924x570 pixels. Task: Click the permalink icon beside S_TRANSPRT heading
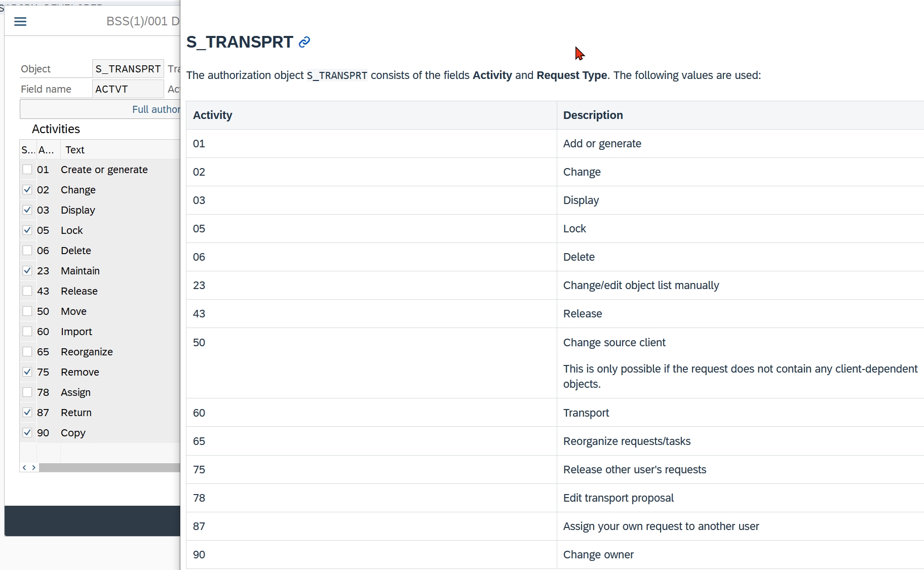pyautogui.click(x=304, y=42)
